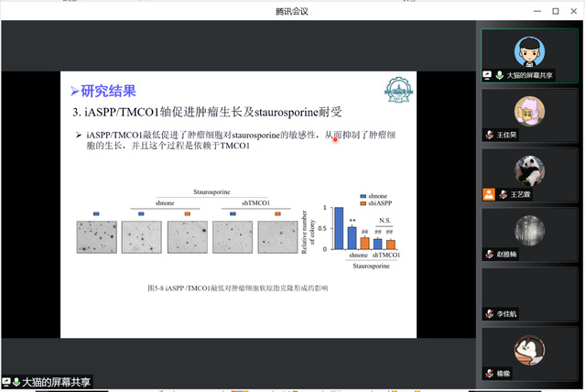Viewport: 585px width, 392px height.
Task: Click the orange host icon beside 王艺霖
Action: [490, 194]
